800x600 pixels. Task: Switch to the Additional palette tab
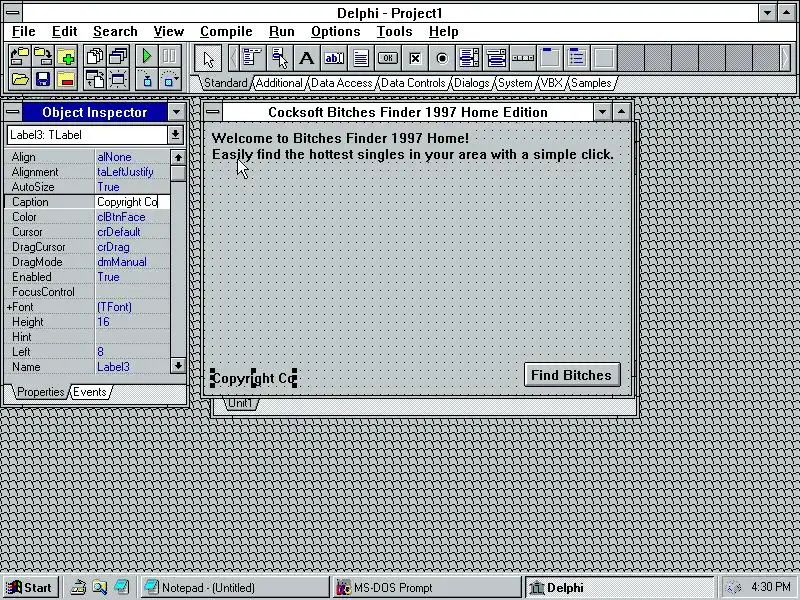click(279, 83)
